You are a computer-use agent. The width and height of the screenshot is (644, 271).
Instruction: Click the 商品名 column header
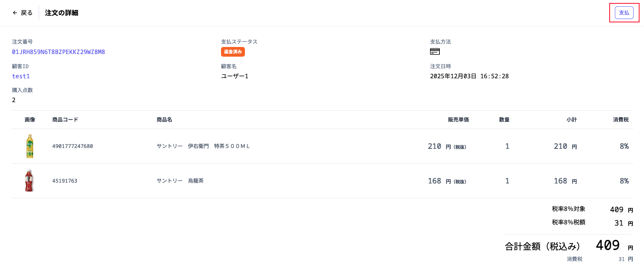coord(164,120)
